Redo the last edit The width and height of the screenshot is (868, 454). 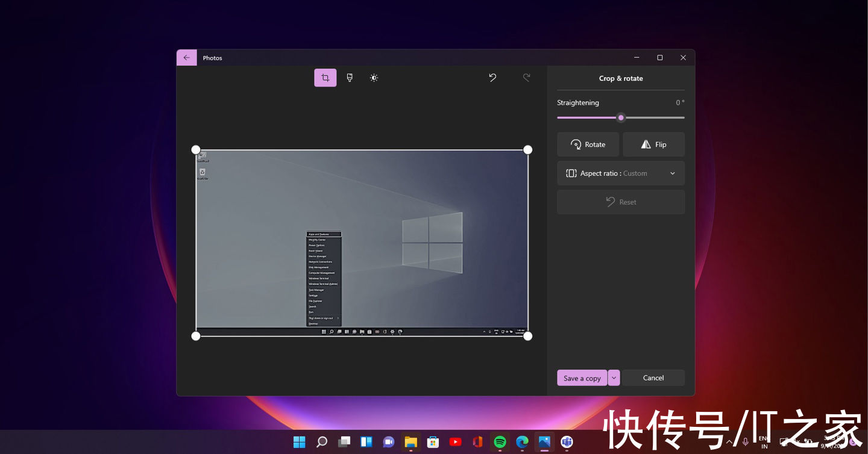click(526, 78)
